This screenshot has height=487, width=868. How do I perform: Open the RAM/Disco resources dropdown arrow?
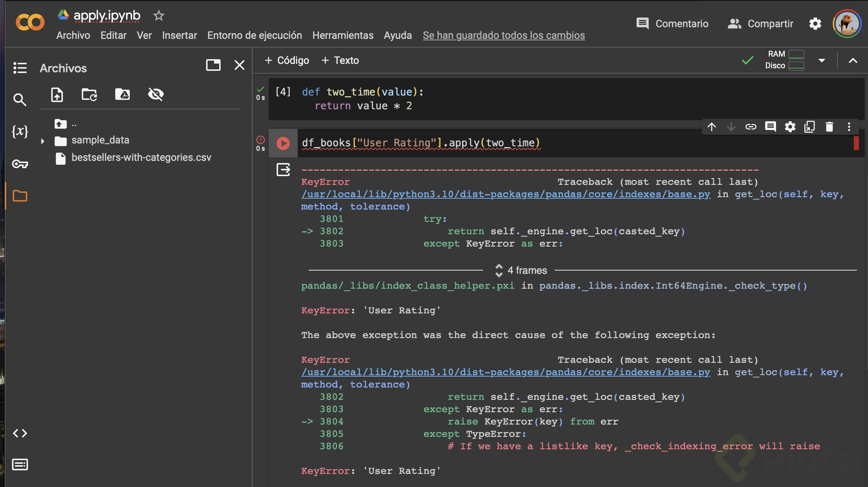821,60
